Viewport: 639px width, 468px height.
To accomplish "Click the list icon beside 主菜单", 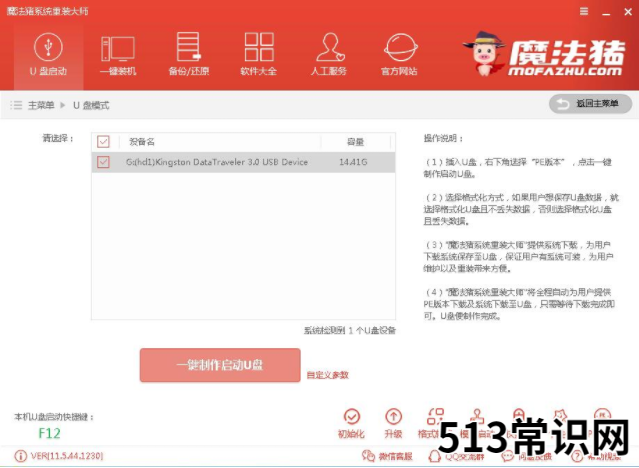I will pos(16,105).
